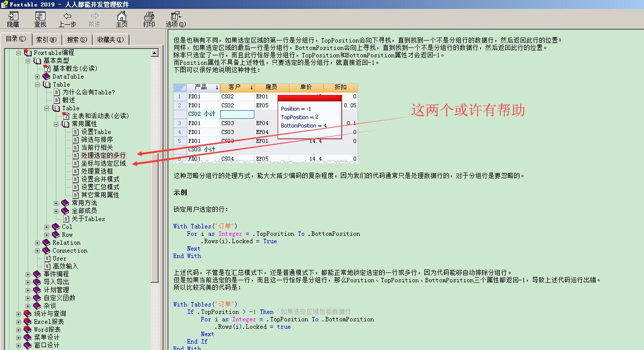Click the 隐藏 (Hide) toolbar icon

pos(13,16)
